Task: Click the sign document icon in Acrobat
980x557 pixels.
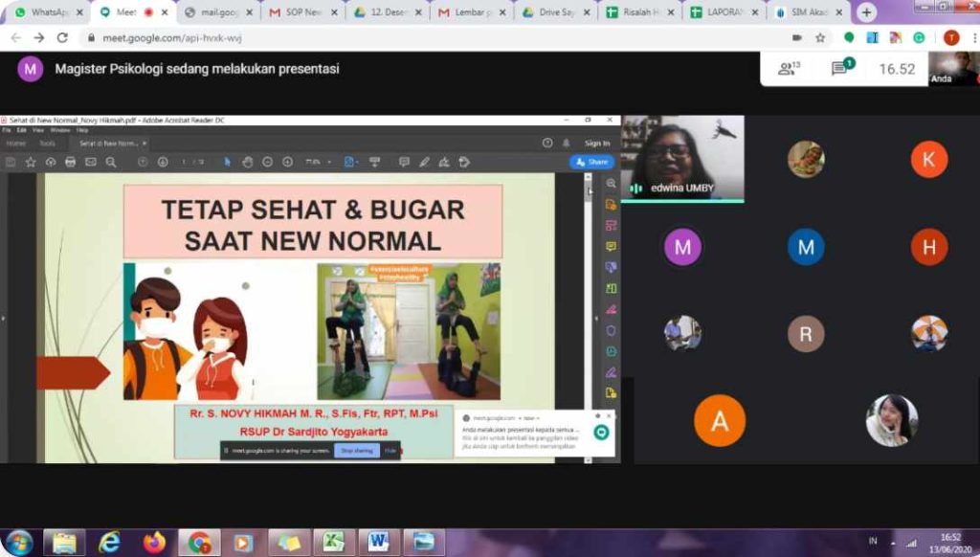Action: point(444,163)
